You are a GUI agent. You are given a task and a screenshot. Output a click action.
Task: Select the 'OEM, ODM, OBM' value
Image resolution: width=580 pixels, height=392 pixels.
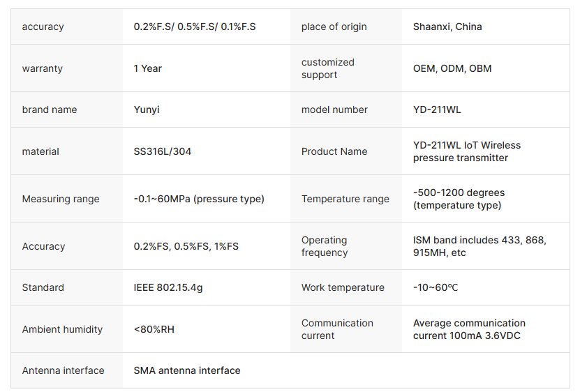point(452,68)
